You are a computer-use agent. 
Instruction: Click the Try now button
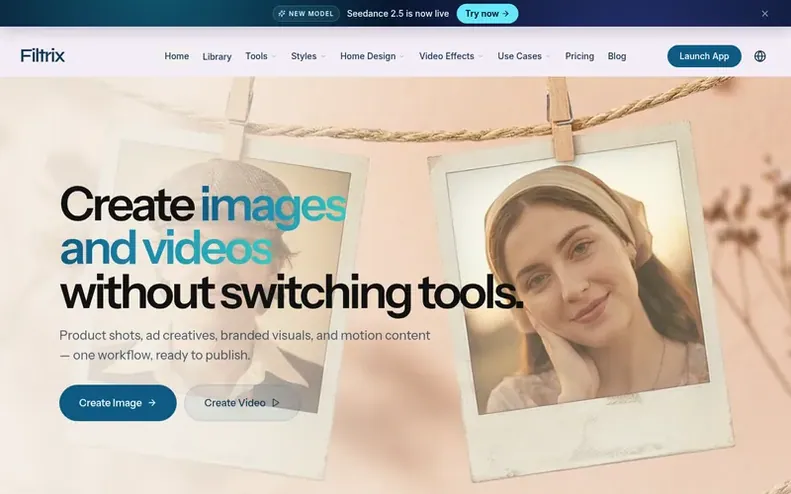pos(487,14)
